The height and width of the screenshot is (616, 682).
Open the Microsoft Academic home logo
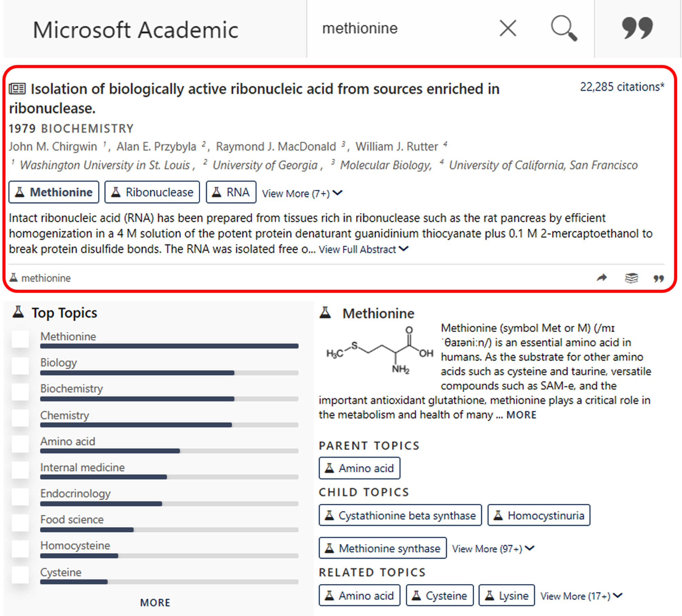[x=136, y=30]
